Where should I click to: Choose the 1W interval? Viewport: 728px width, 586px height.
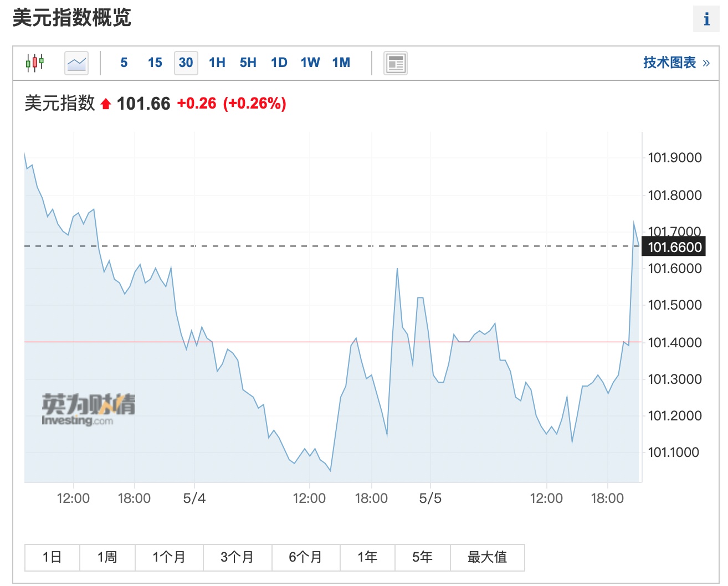310,63
